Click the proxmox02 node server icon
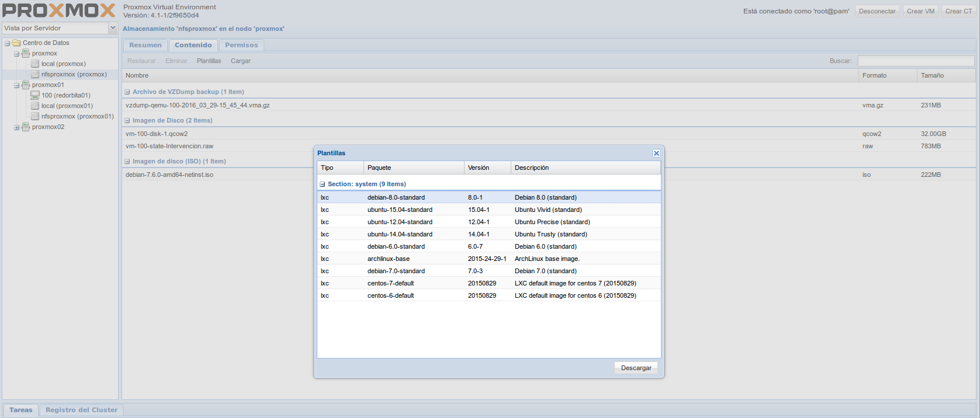Image resolution: width=980 pixels, height=418 pixels. (26, 127)
